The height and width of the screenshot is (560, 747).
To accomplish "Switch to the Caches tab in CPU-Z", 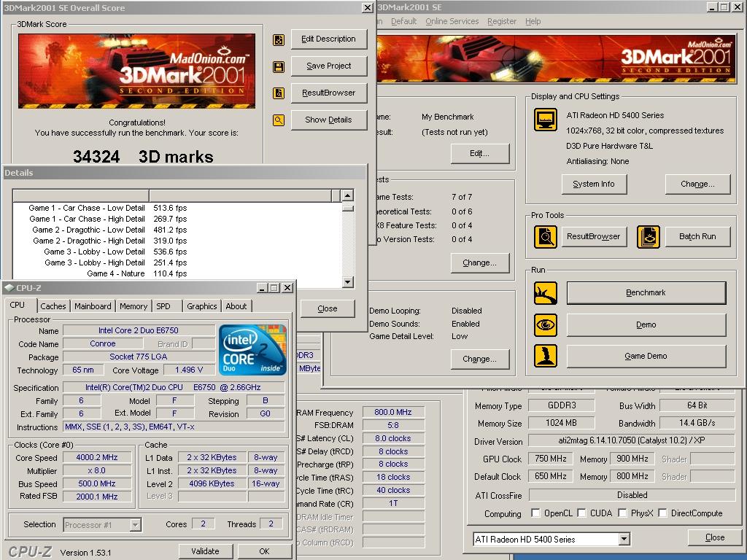I will (x=53, y=306).
